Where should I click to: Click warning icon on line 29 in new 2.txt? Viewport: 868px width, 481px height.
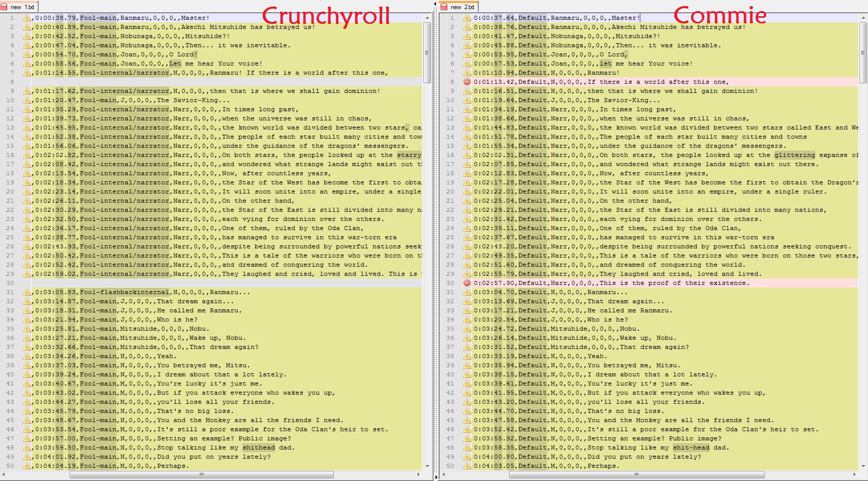coord(467,274)
